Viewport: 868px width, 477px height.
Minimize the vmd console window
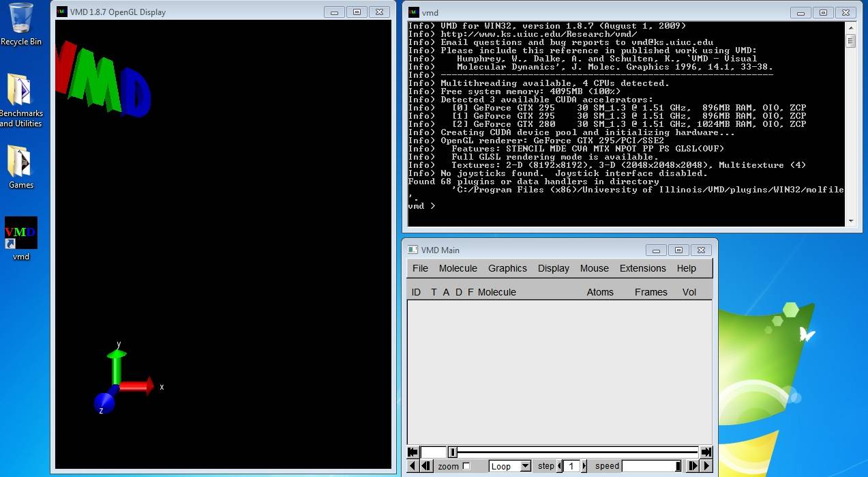tap(800, 12)
